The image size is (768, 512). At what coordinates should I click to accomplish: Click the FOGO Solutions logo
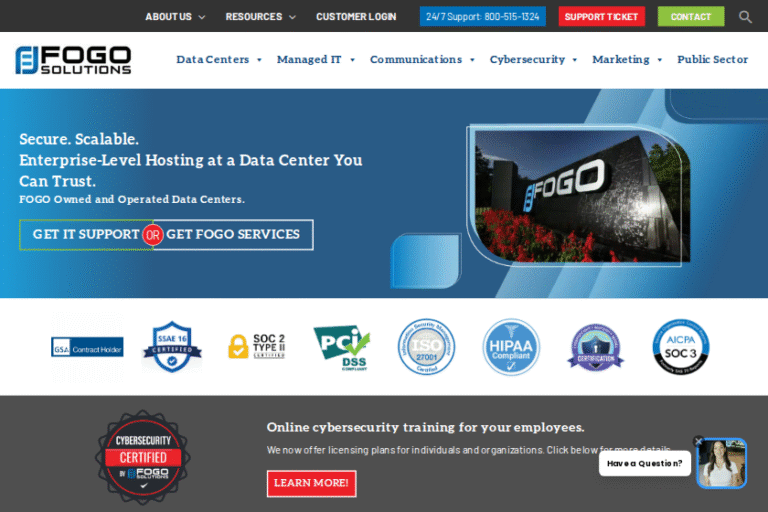[73, 60]
